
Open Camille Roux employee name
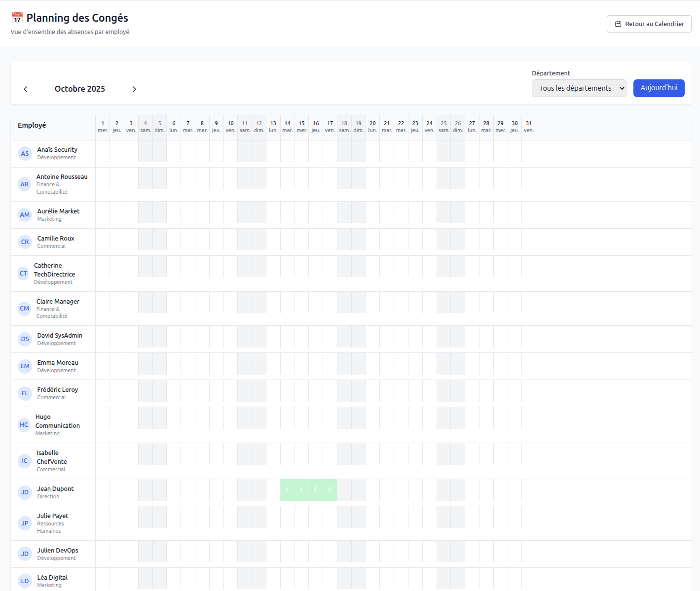pyautogui.click(x=56, y=239)
